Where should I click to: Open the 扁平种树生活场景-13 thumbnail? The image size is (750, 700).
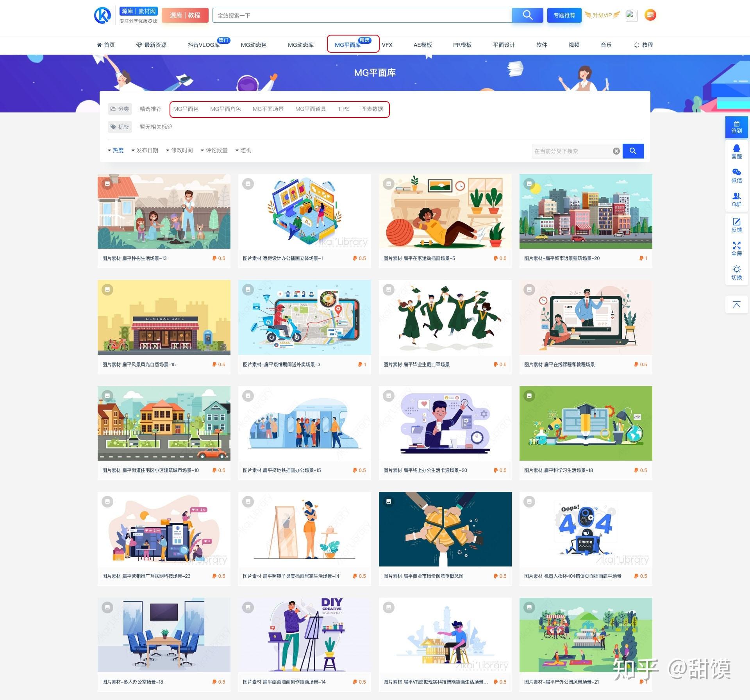164,211
